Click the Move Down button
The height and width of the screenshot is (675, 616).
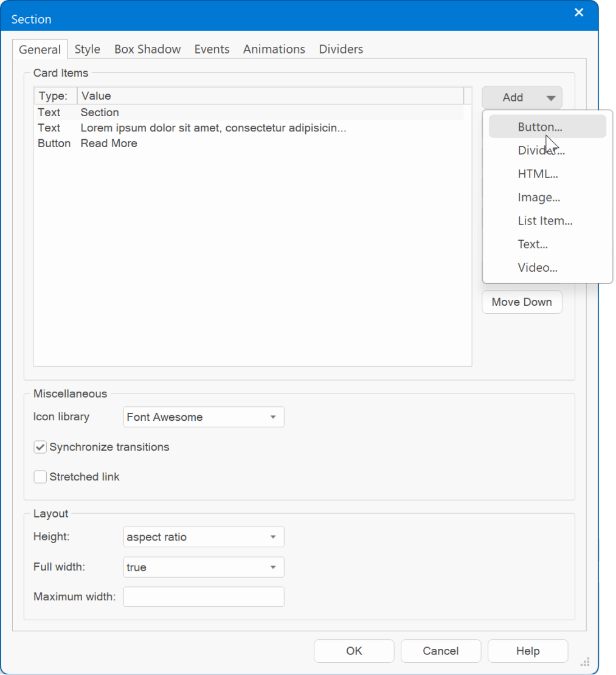tap(522, 302)
